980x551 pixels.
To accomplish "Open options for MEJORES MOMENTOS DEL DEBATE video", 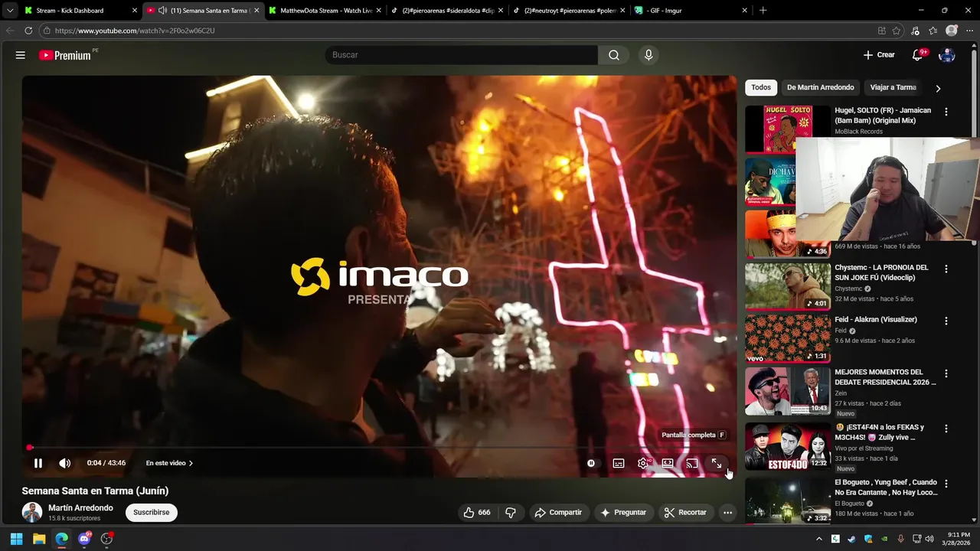I will click(946, 374).
